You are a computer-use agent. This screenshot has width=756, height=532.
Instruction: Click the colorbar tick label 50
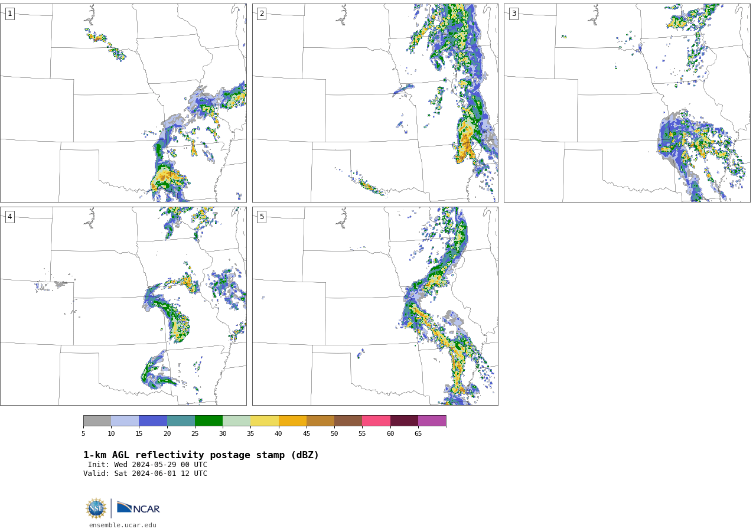pyautogui.click(x=334, y=434)
